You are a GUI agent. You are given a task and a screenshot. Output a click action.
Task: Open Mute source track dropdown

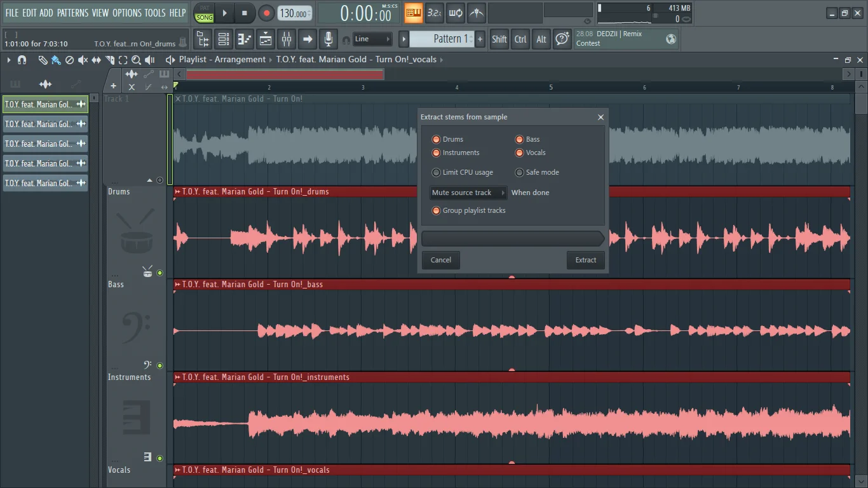(468, 193)
